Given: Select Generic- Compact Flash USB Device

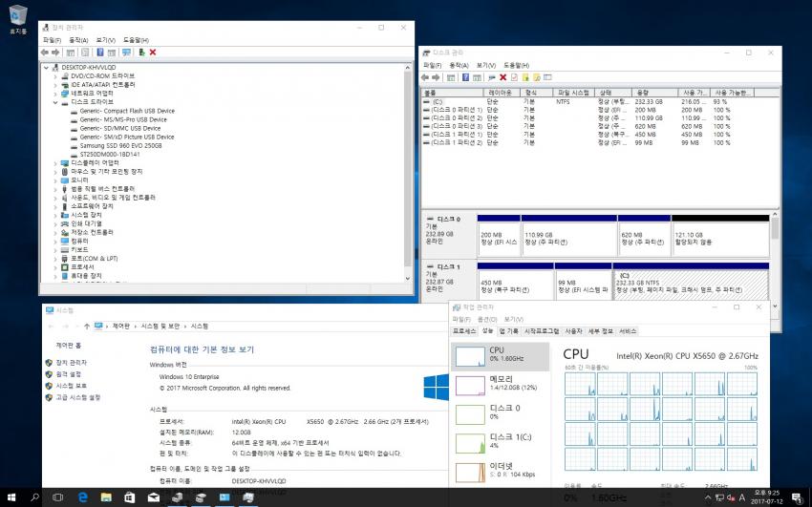Looking at the screenshot, I should coord(127,111).
